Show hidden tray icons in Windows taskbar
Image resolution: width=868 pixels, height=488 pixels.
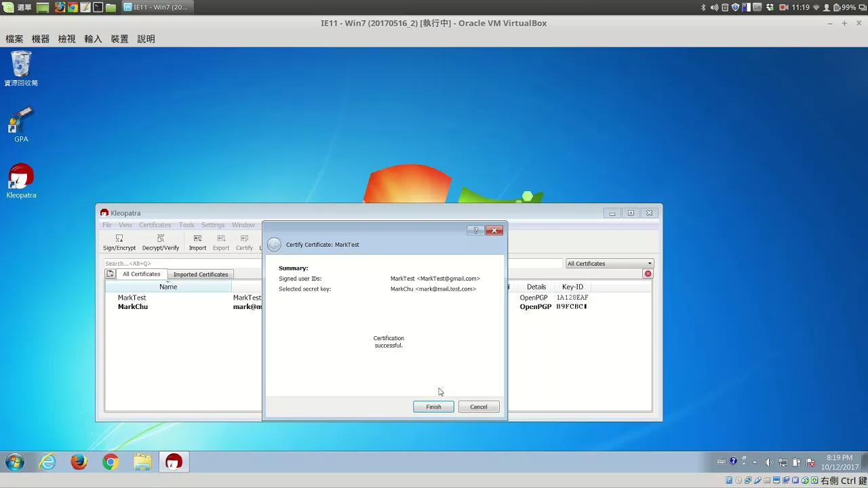coord(755,462)
